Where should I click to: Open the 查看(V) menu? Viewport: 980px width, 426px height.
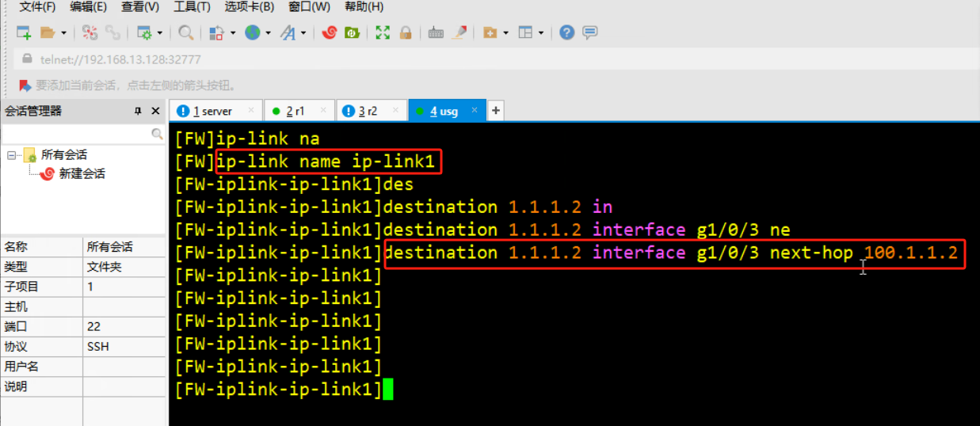click(x=140, y=6)
